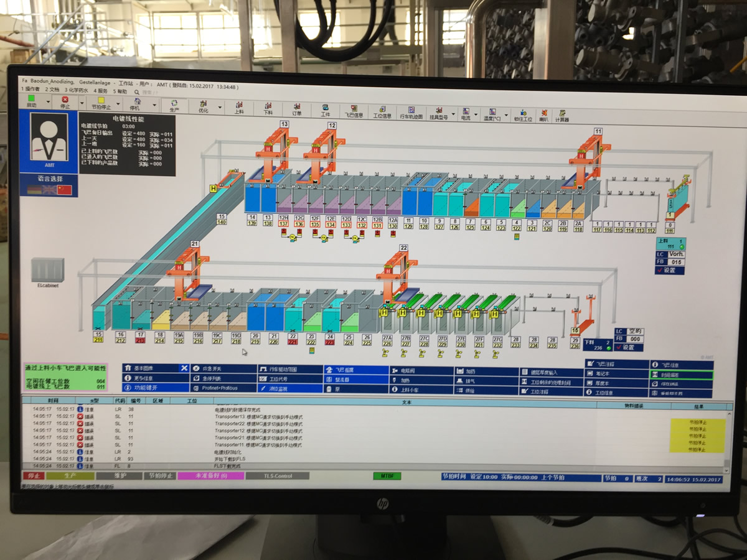The image size is (747, 560).
Task: Expand the dropdown arrow next to 温度[°C]
Action: (x=506, y=115)
